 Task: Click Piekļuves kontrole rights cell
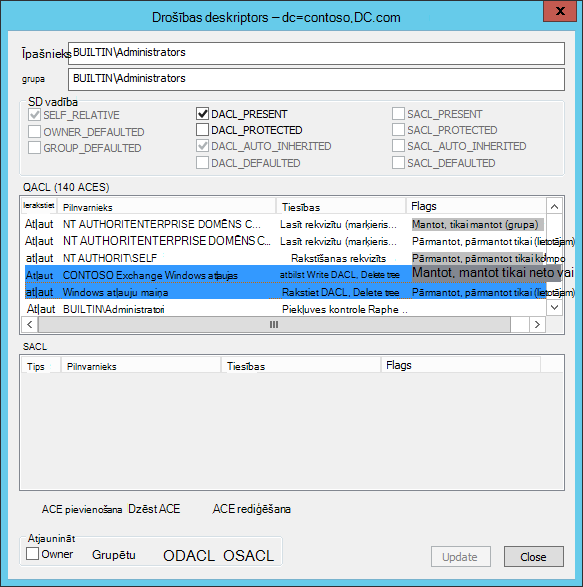coord(344,310)
